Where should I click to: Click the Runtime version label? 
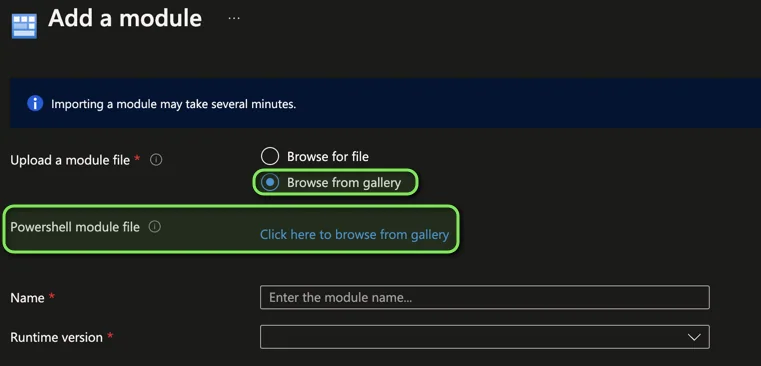(56, 337)
